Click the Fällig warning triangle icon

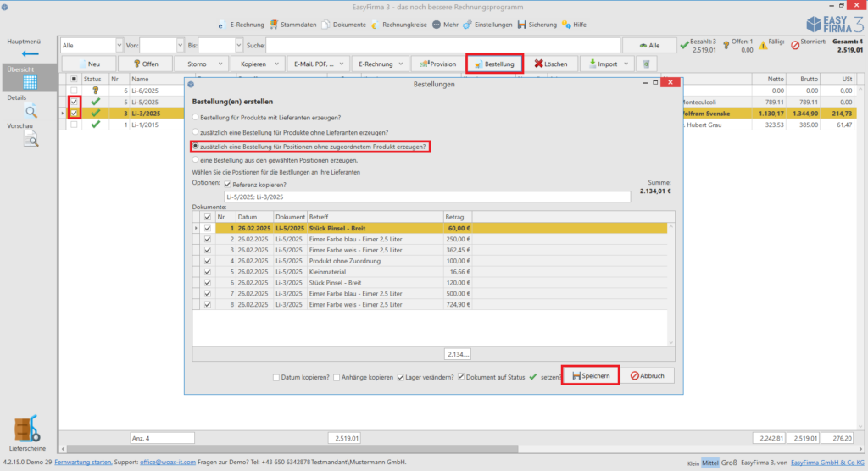[763, 46]
